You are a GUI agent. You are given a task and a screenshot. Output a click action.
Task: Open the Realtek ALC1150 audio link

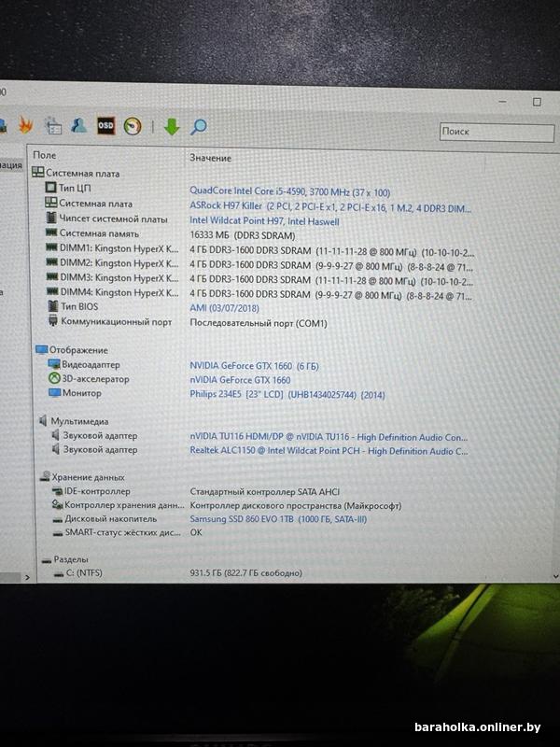tap(329, 451)
